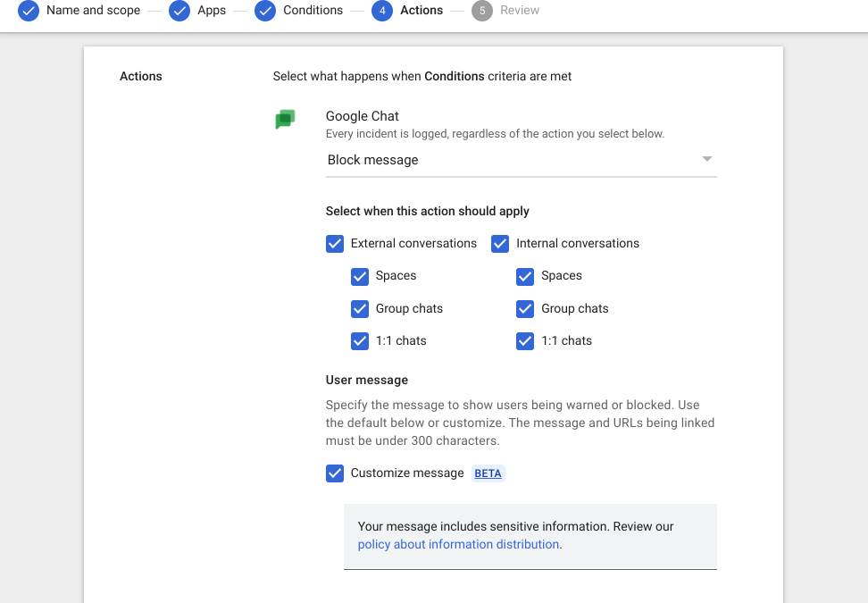Open the BETA link
This screenshot has height=603, width=868.
488,473
